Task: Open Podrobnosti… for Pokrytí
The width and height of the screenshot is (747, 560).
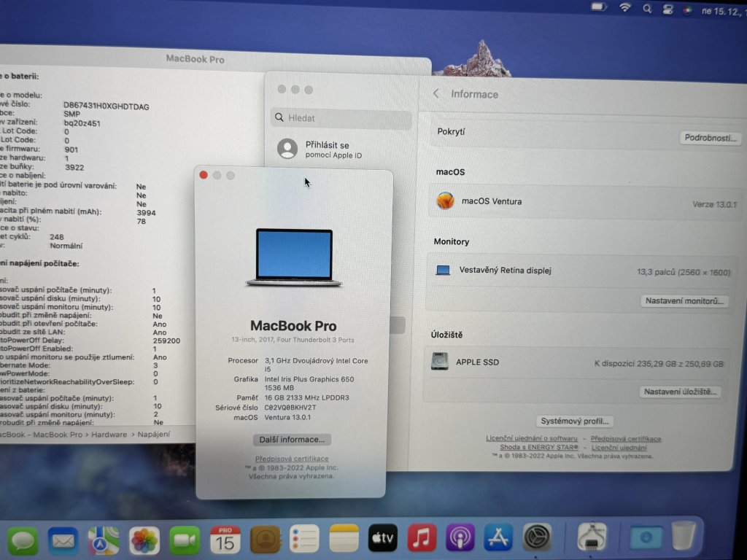Action: point(710,138)
